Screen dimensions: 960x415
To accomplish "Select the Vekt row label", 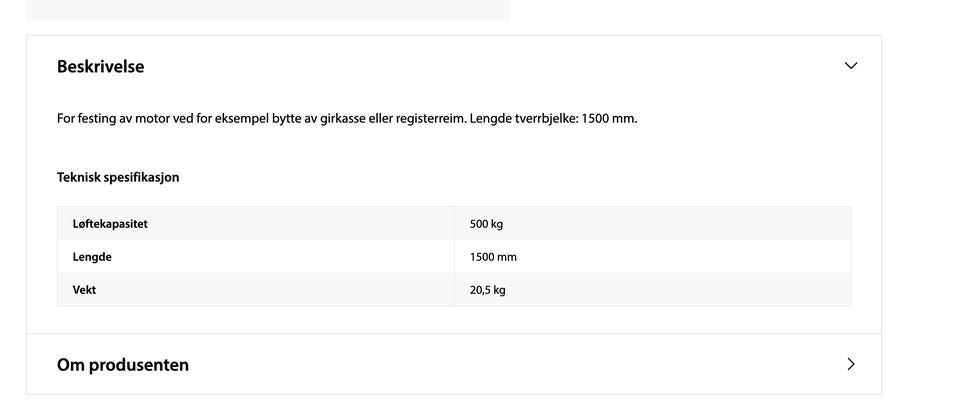I will (x=84, y=290).
